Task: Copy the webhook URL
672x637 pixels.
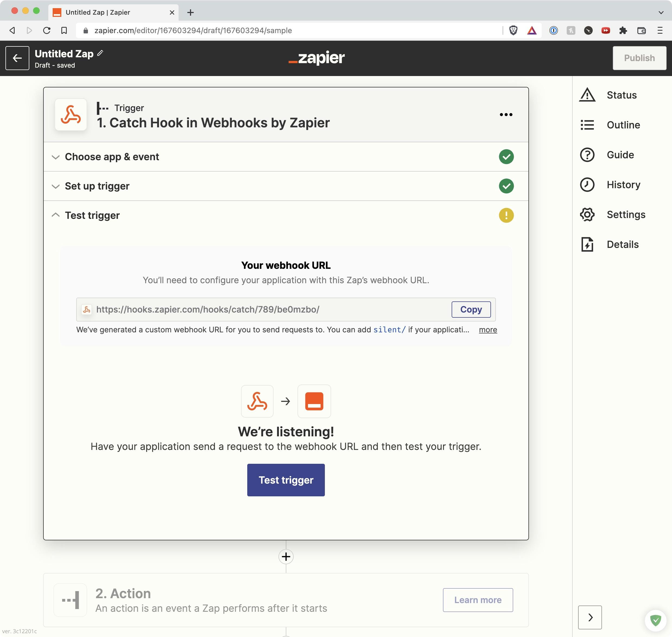Action: tap(471, 309)
